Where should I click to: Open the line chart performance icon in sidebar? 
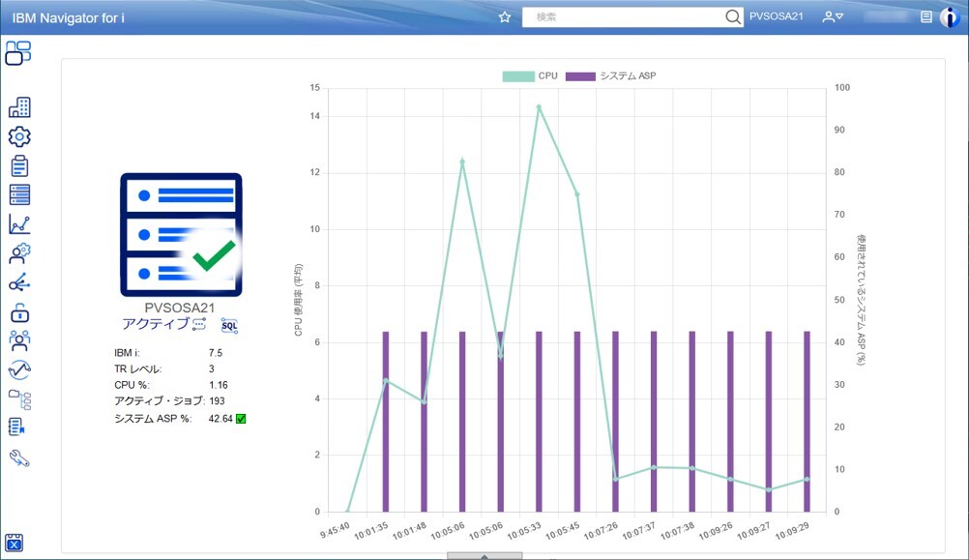tap(19, 223)
